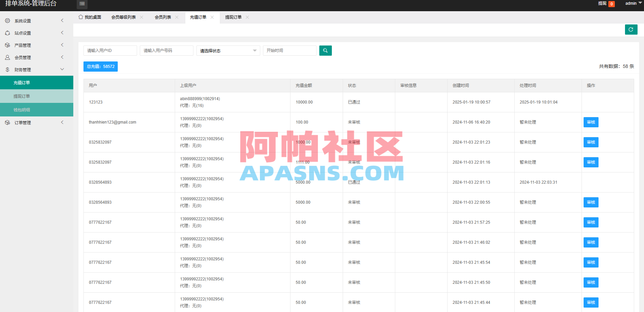This screenshot has height=312, width=644.
Task: Open 站点设置 from the sidebar icon
Action: tap(7, 33)
